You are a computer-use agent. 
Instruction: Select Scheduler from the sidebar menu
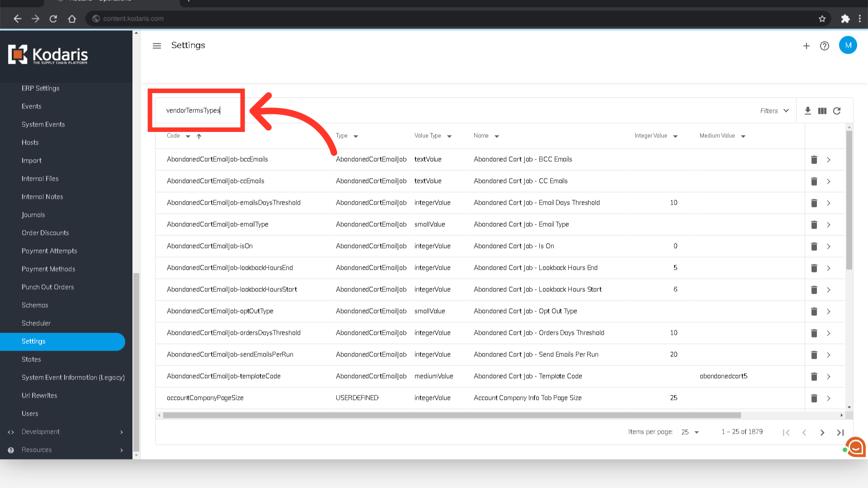(x=36, y=323)
